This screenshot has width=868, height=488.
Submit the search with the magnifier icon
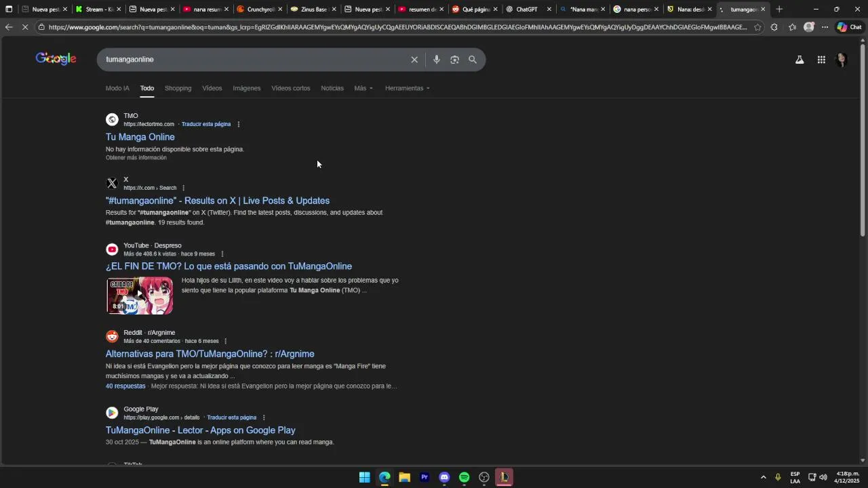click(x=473, y=60)
